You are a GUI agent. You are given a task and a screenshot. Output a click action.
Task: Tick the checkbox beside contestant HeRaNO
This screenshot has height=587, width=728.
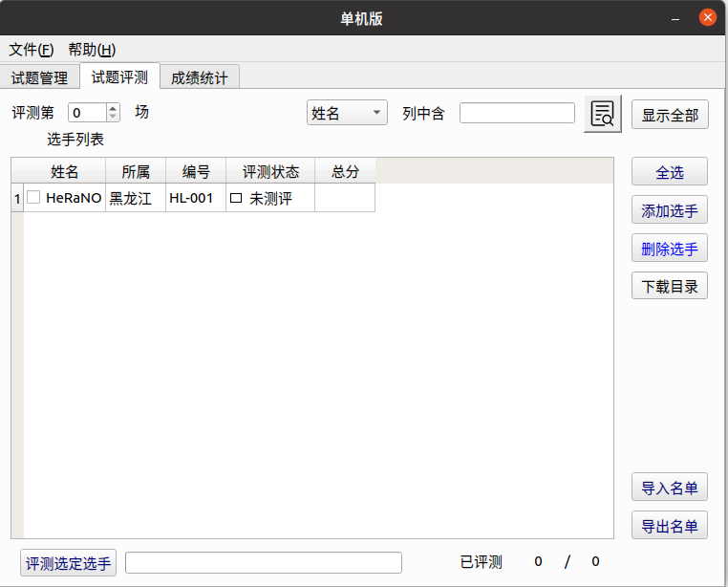tap(33, 198)
